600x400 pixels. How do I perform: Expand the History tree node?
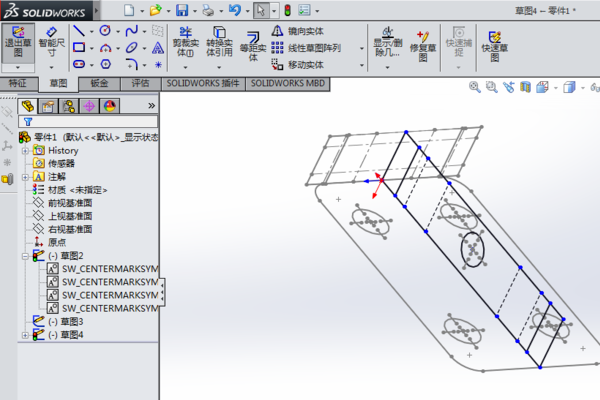click(25, 150)
